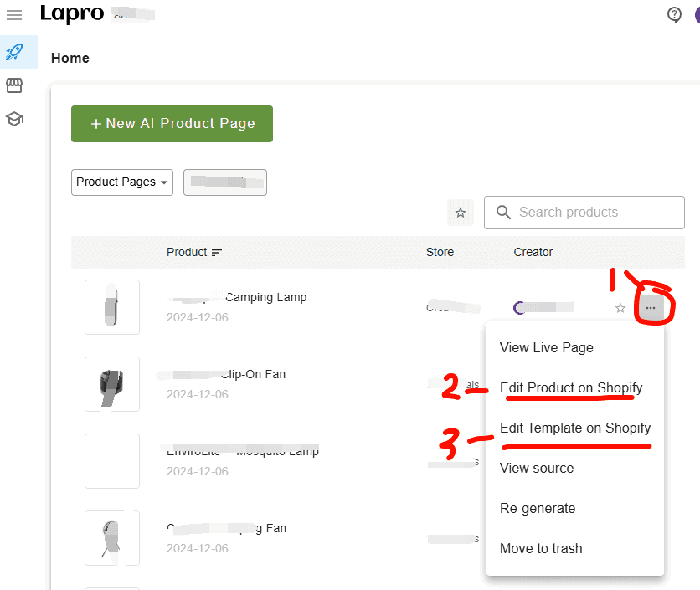The image size is (700, 590).
Task: Click the Lapro logo
Action: click(x=72, y=14)
